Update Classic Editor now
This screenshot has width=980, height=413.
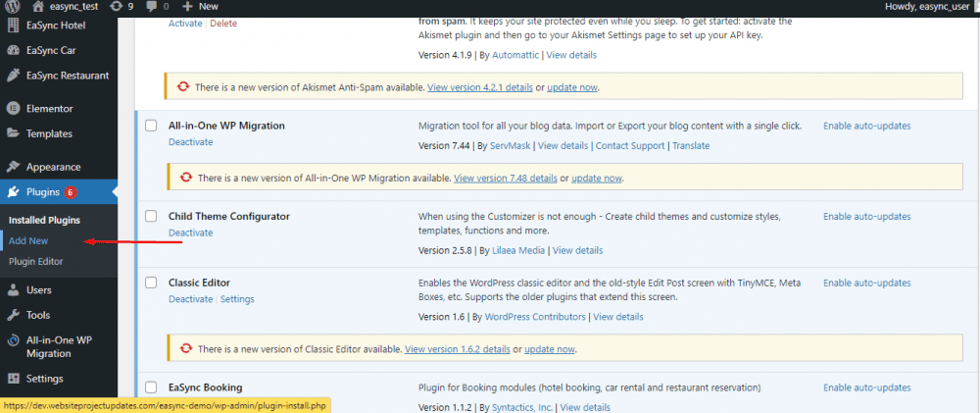550,349
